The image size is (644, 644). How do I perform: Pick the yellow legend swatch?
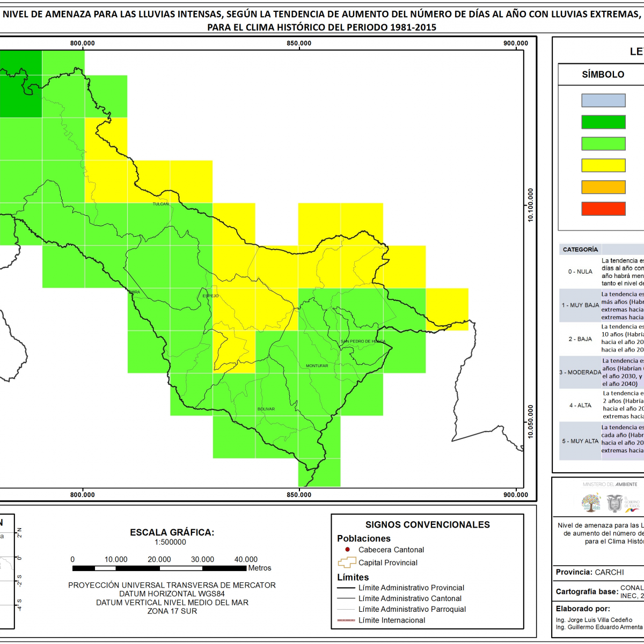click(603, 165)
